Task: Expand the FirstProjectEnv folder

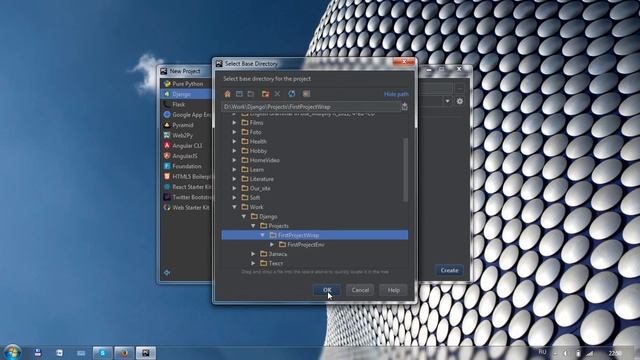Action: [272, 244]
